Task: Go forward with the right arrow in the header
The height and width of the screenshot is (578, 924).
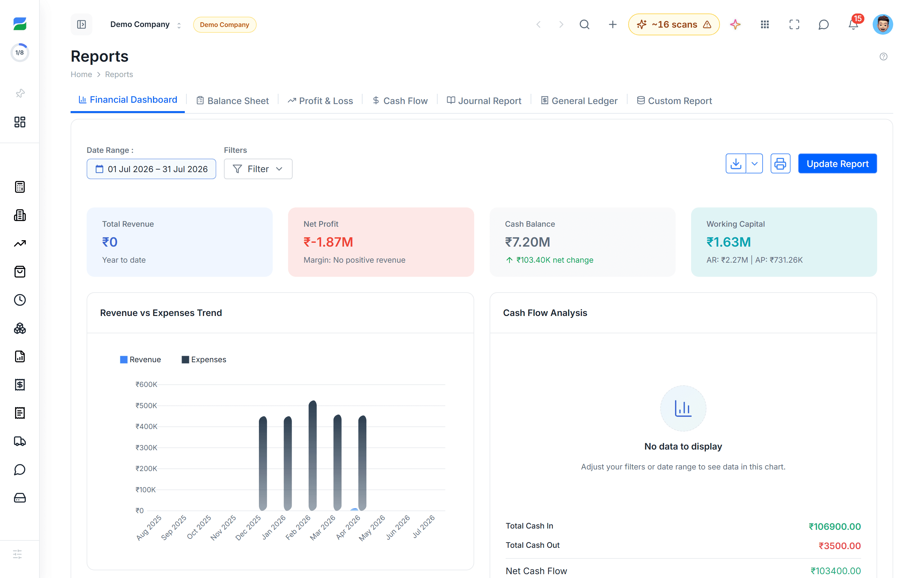Action: tap(561, 24)
